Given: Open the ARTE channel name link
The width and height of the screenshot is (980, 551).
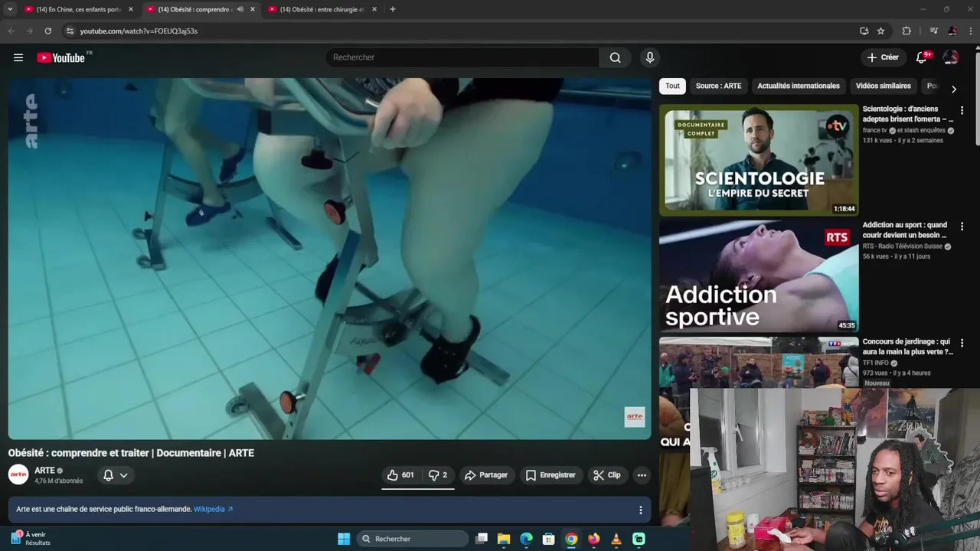Looking at the screenshot, I should [x=44, y=471].
